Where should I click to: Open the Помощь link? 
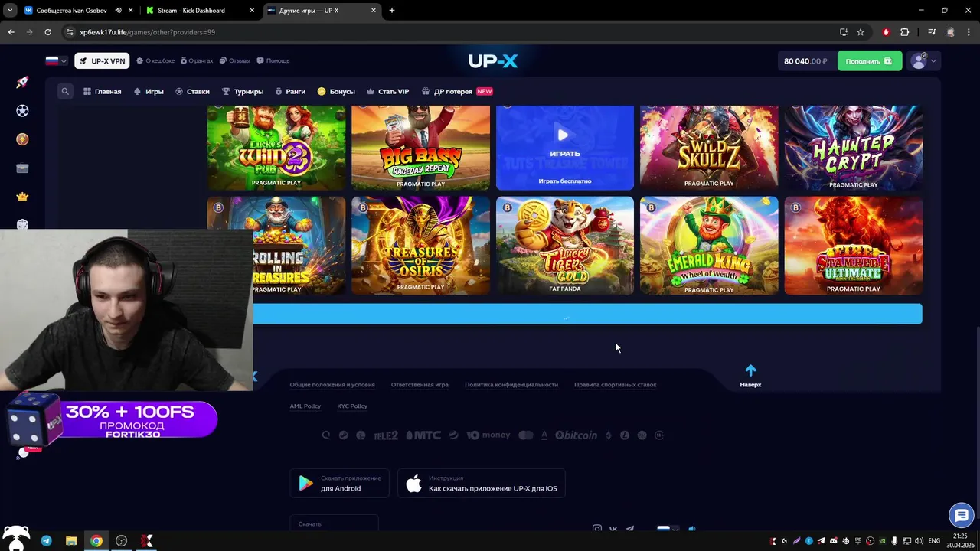pos(273,61)
